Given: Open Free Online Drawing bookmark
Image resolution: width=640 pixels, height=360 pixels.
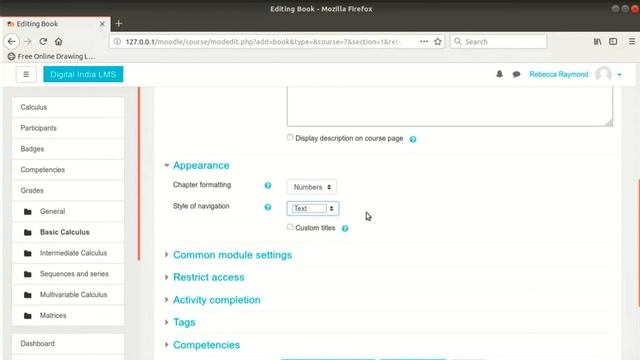Looking at the screenshot, I should click(x=51, y=56).
